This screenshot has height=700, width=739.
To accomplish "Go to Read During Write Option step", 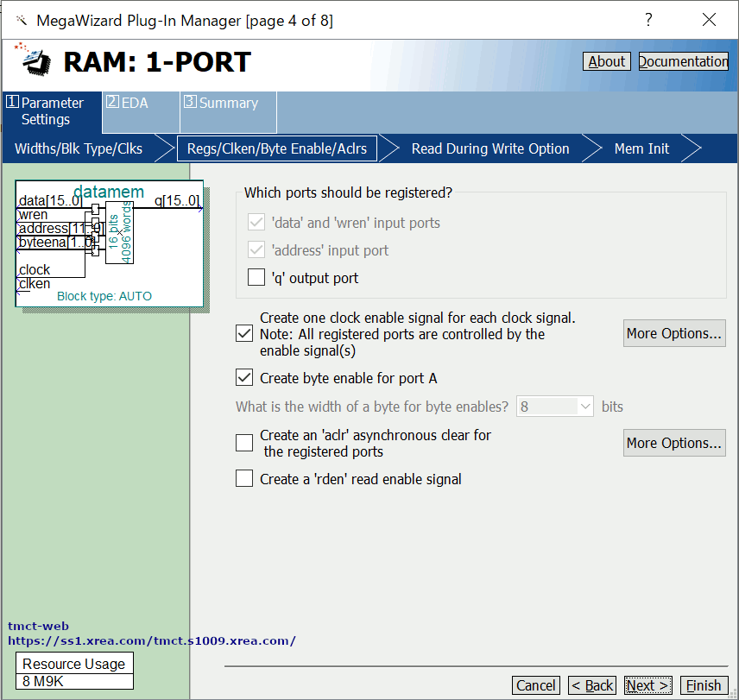I will (490, 148).
